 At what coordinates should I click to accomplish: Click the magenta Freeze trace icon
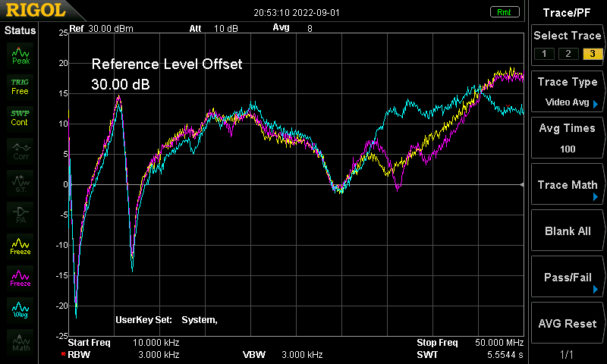click(20, 278)
